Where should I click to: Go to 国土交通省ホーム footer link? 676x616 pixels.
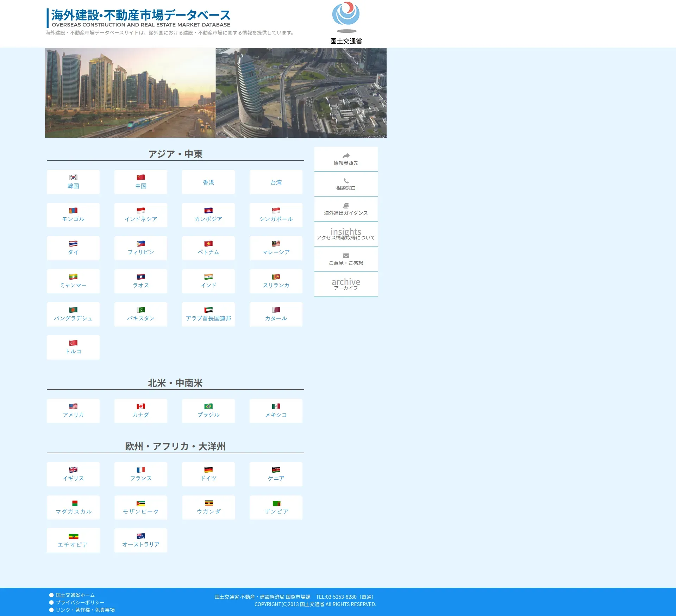[x=75, y=595]
